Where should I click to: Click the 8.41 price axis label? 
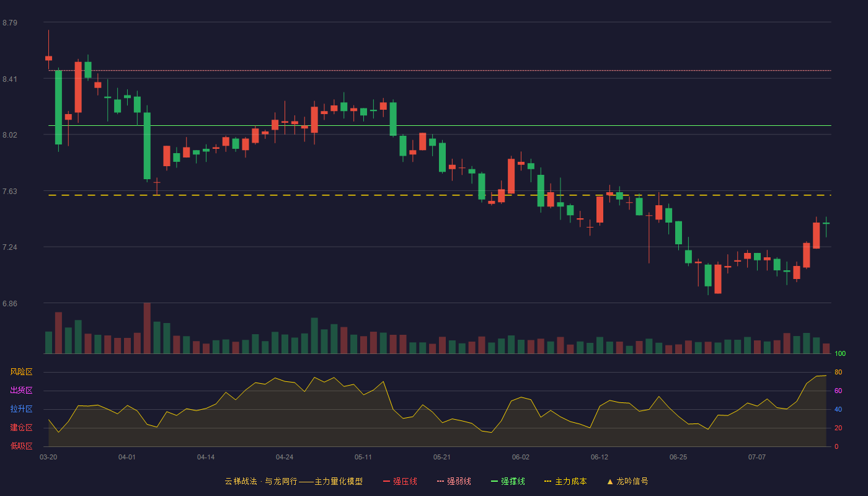click(10, 79)
